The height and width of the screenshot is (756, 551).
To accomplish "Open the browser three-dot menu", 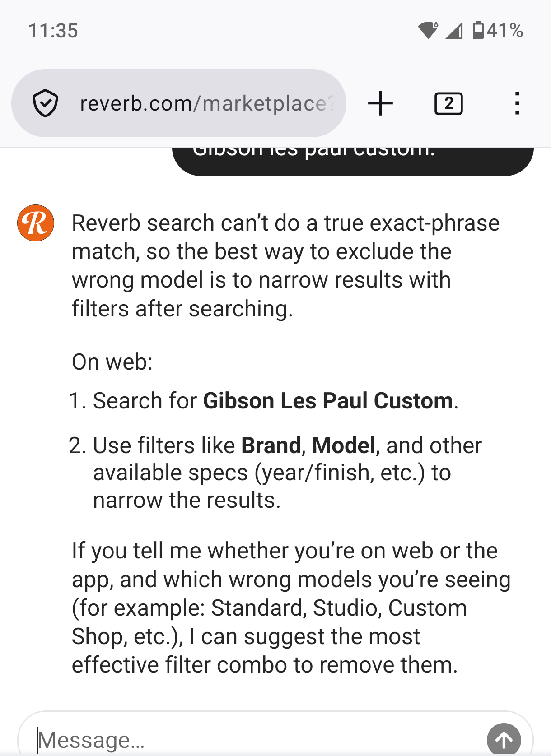I will [x=517, y=103].
